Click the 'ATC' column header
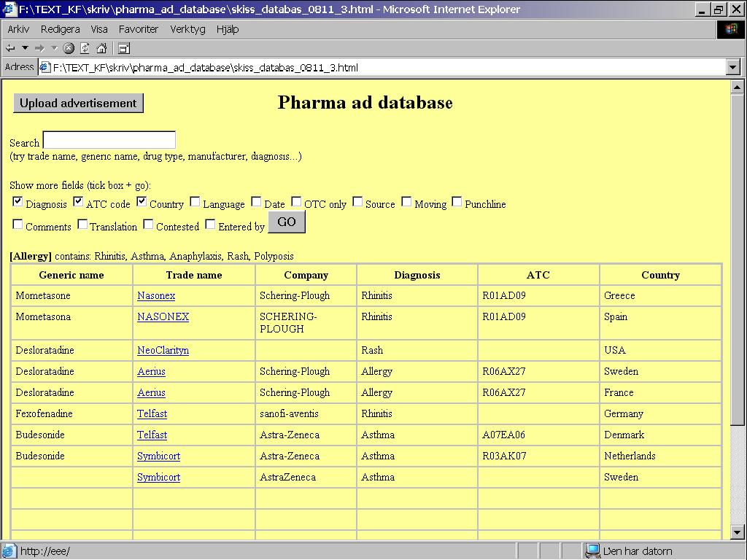 coord(538,275)
